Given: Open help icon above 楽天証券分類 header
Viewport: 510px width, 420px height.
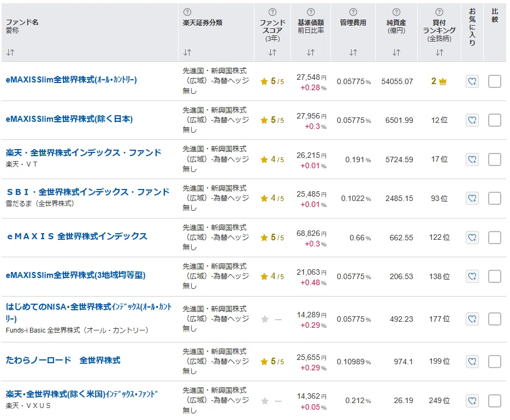Looking at the screenshot, I should pyautogui.click(x=187, y=12).
